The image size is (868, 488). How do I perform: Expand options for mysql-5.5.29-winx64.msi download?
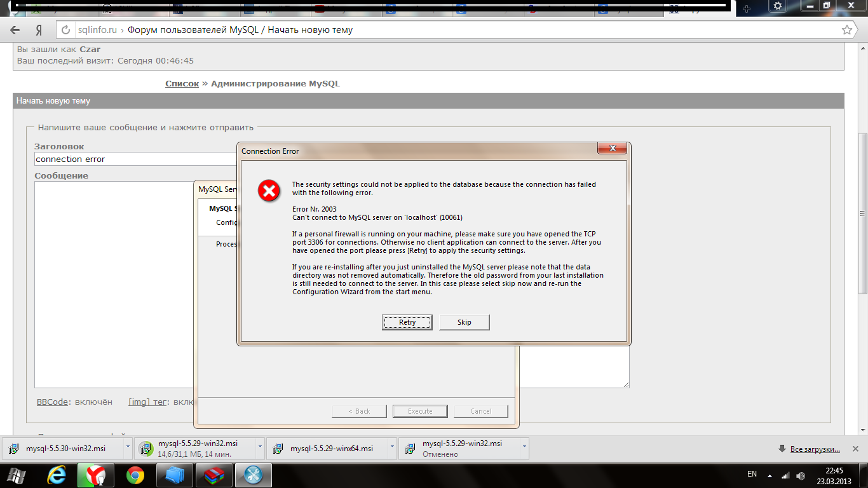pyautogui.click(x=392, y=447)
